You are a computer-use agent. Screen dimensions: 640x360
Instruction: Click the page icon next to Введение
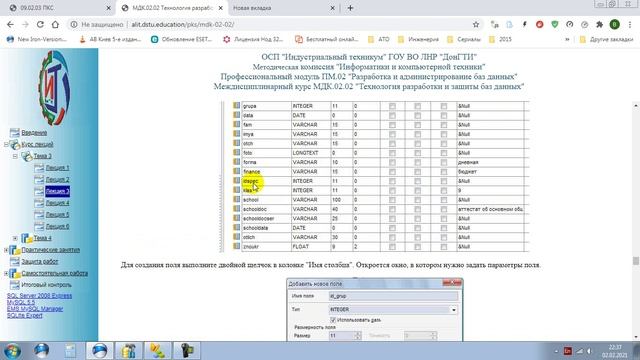(x=15, y=132)
